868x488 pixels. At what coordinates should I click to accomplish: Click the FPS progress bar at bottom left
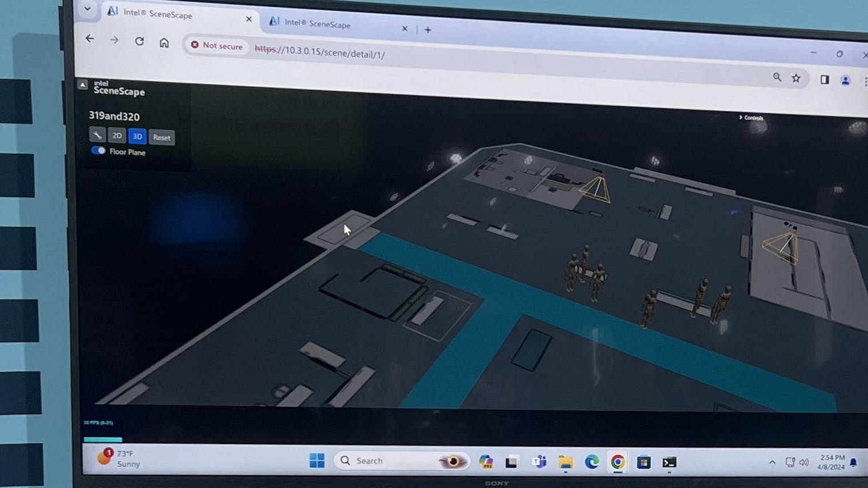103,439
